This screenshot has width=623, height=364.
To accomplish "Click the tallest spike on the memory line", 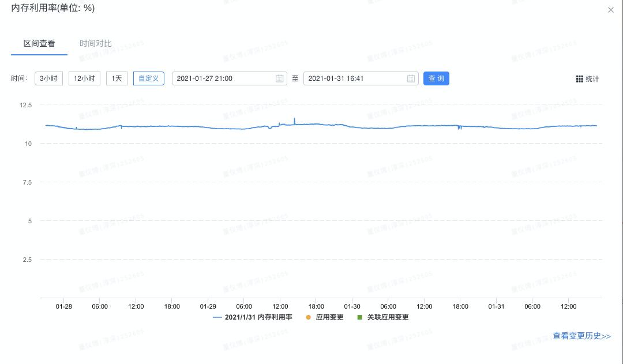I will (x=295, y=119).
